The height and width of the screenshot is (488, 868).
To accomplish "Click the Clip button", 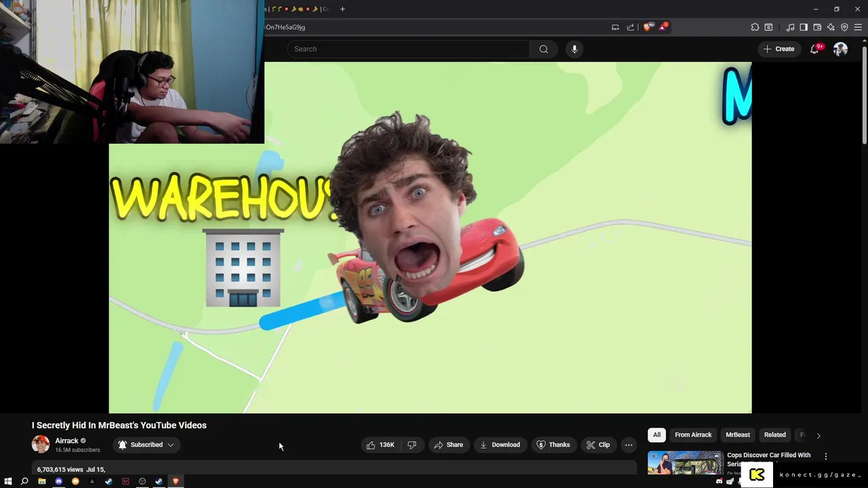I will tap(597, 445).
